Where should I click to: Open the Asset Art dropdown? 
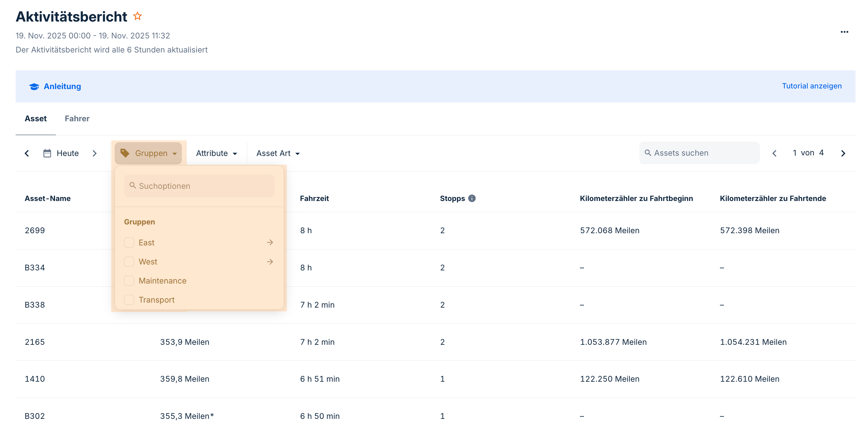point(278,153)
